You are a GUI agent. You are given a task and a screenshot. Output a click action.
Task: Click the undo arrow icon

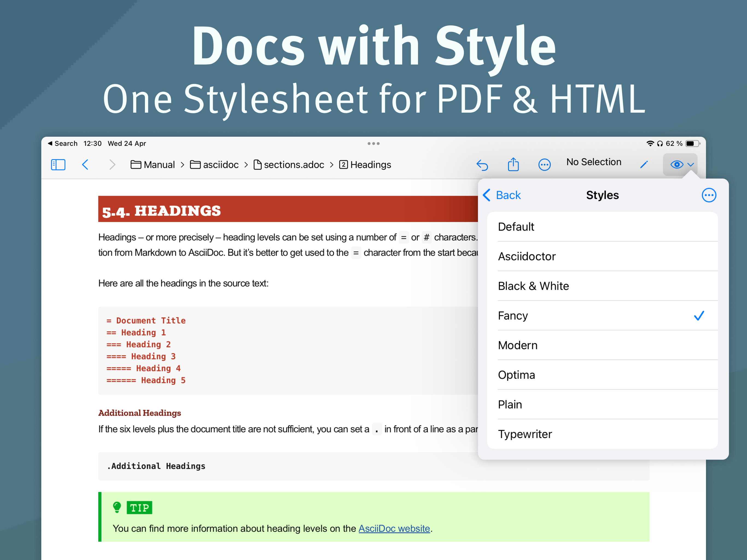[x=482, y=165]
